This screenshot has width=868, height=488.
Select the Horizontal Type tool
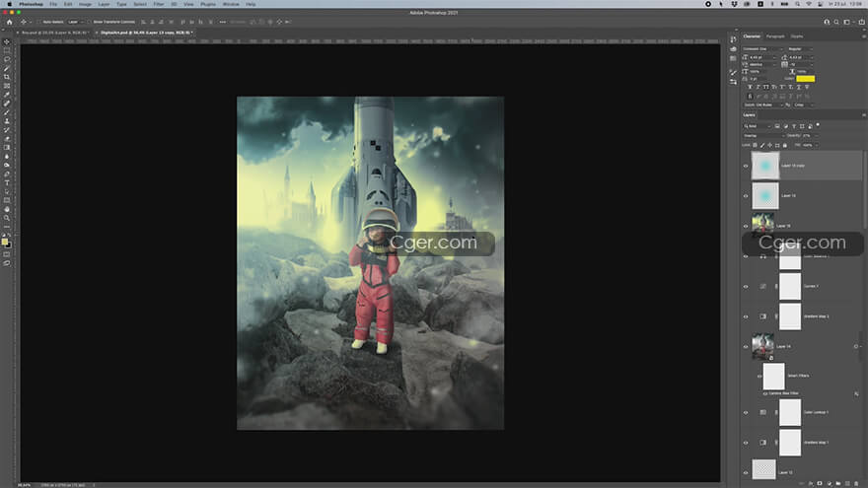[x=7, y=183]
